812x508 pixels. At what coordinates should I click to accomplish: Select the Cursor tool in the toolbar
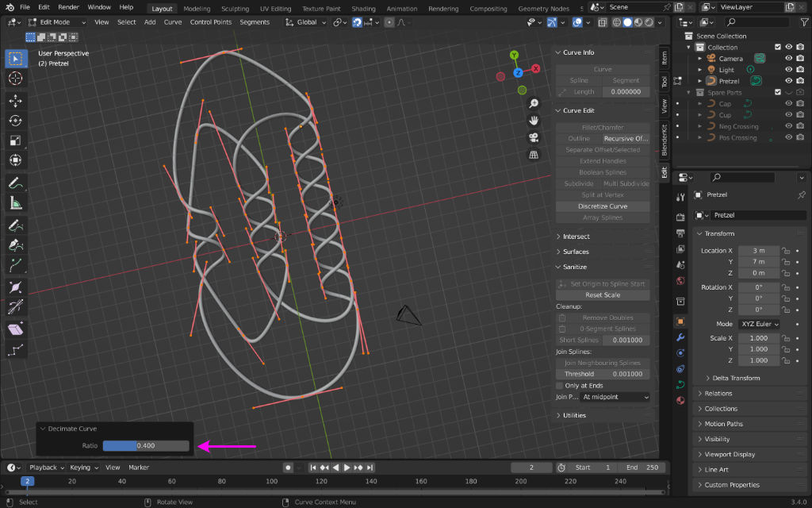pos(15,79)
